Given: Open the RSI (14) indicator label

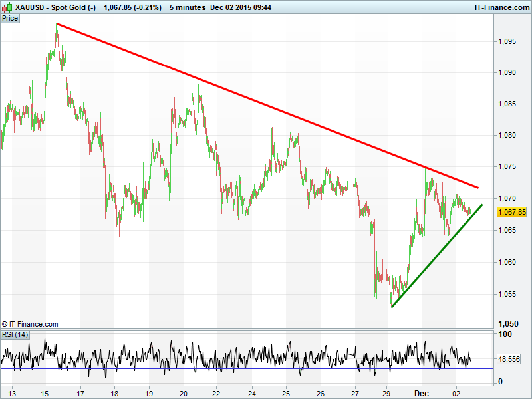Looking at the screenshot, I should [13, 334].
